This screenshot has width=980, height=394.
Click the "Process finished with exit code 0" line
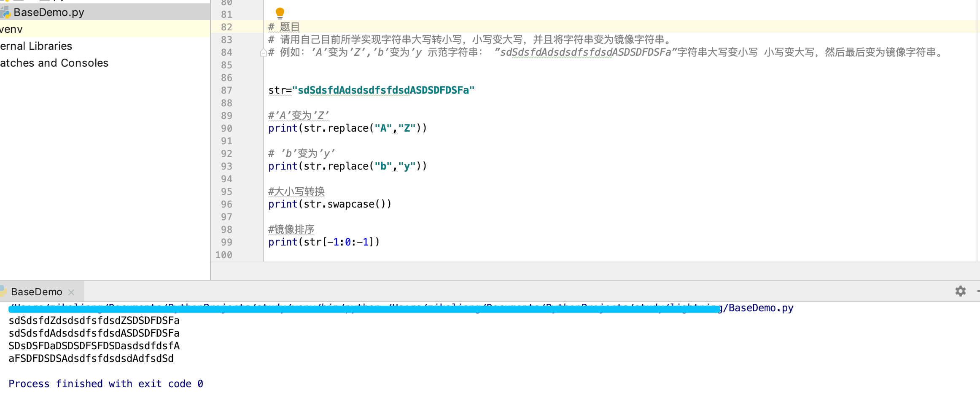105,384
